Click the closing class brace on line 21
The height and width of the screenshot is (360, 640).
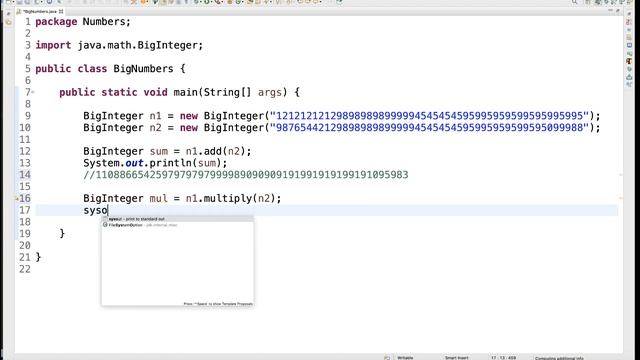tap(38, 257)
